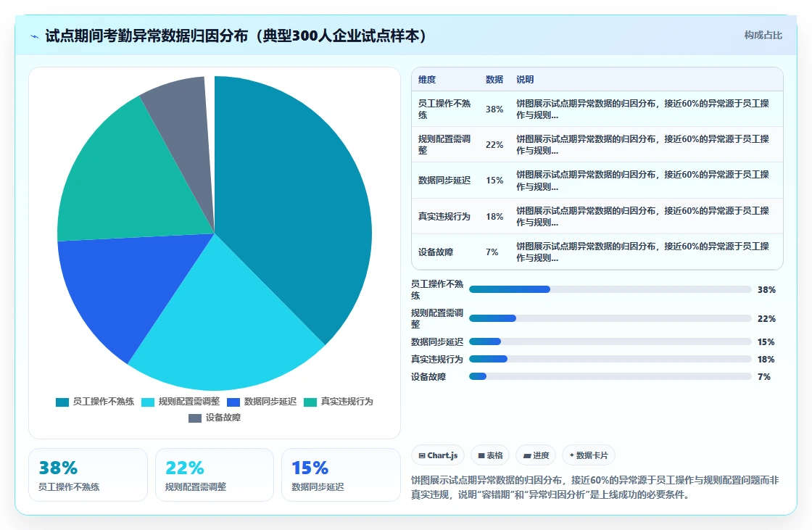Click the 7% value in table
The image size is (812, 530).
pyautogui.click(x=492, y=252)
